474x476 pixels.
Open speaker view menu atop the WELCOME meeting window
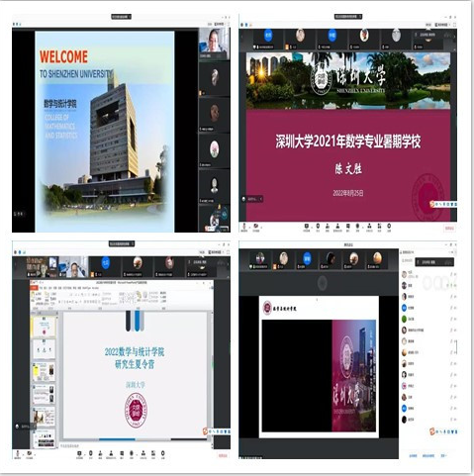[x=219, y=24]
